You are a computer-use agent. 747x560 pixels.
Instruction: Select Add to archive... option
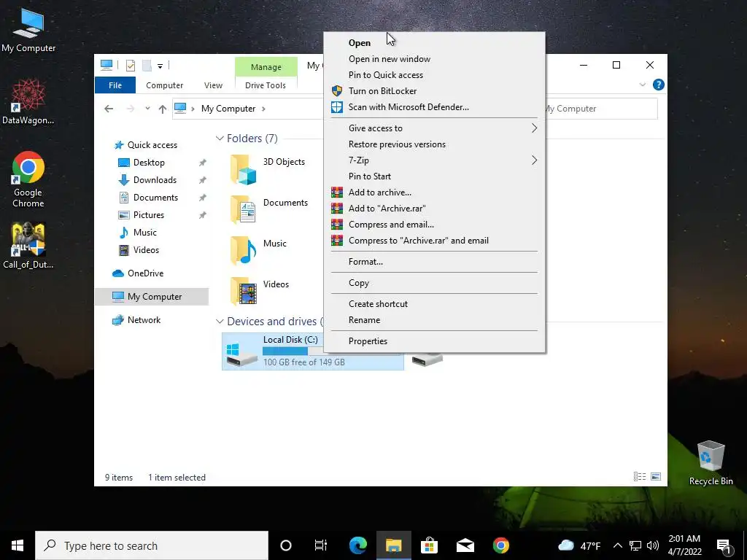[435, 192]
